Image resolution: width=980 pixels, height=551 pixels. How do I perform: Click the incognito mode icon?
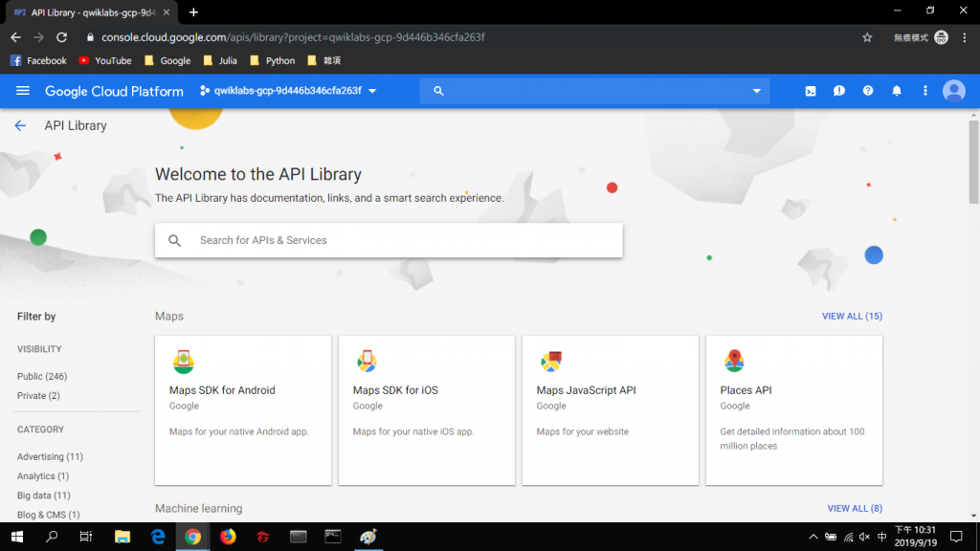click(942, 37)
